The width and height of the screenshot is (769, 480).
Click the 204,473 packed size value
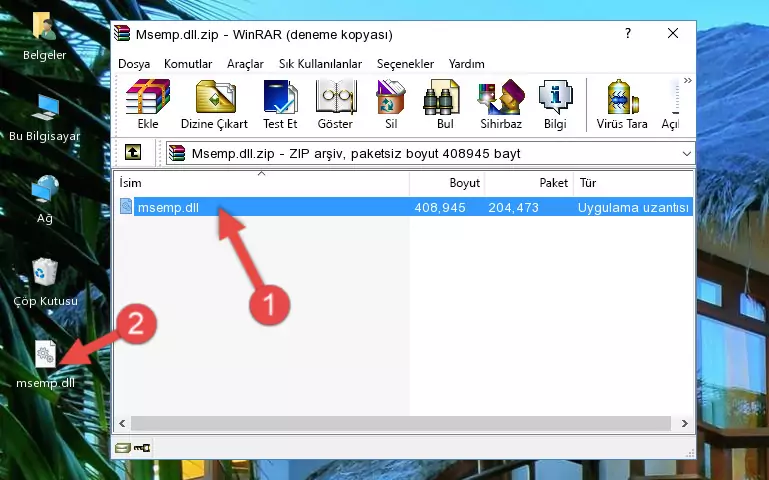tap(513, 207)
